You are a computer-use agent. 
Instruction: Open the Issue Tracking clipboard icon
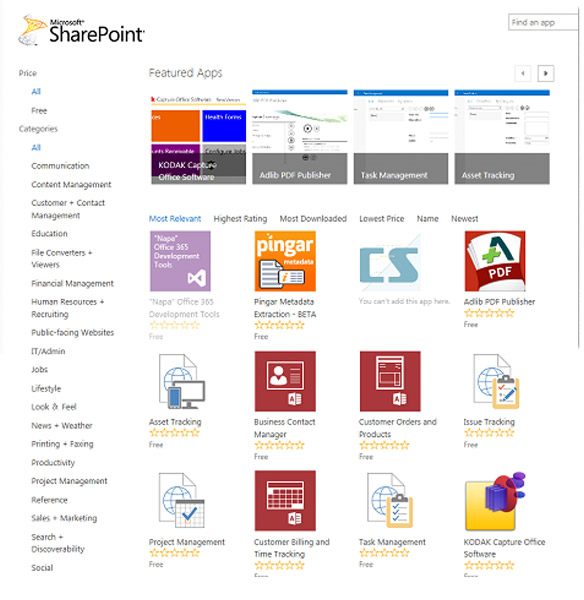496,381
